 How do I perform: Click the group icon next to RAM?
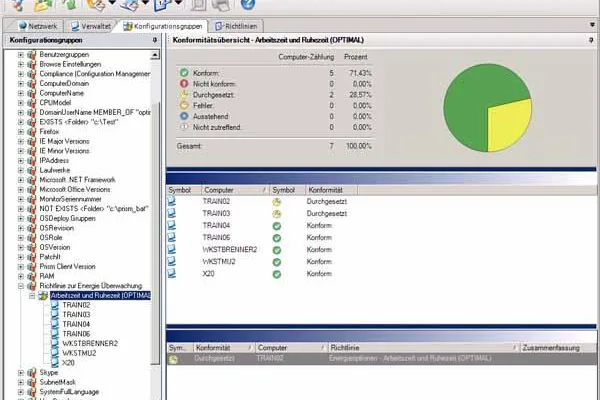[x=32, y=276]
